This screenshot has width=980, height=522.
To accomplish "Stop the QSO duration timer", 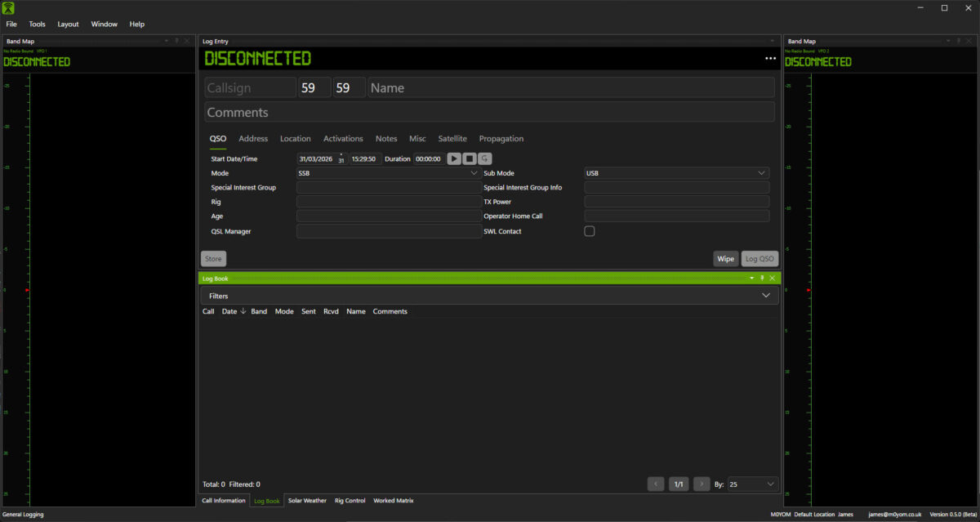I will pyautogui.click(x=470, y=158).
